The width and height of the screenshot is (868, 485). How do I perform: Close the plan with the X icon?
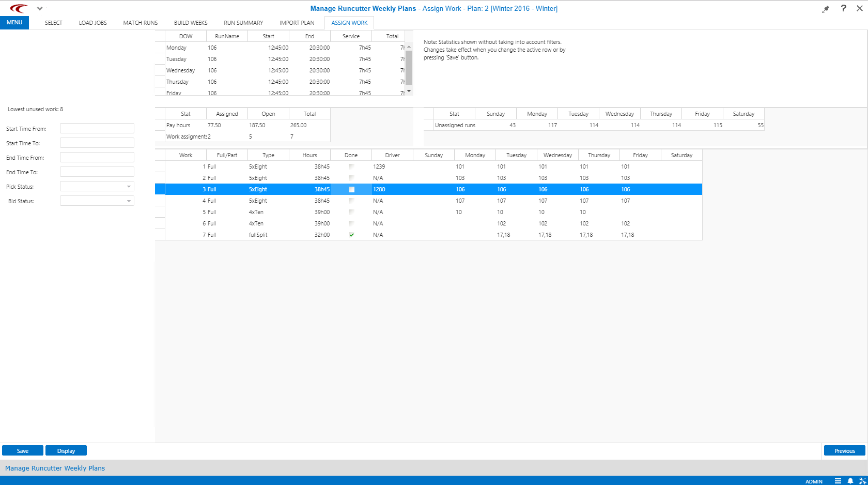pyautogui.click(x=860, y=8)
